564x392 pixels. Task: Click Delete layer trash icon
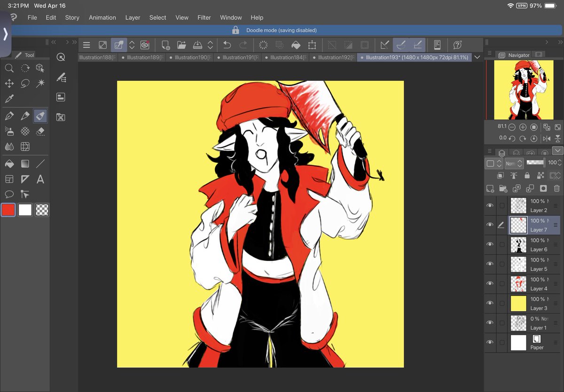557,188
